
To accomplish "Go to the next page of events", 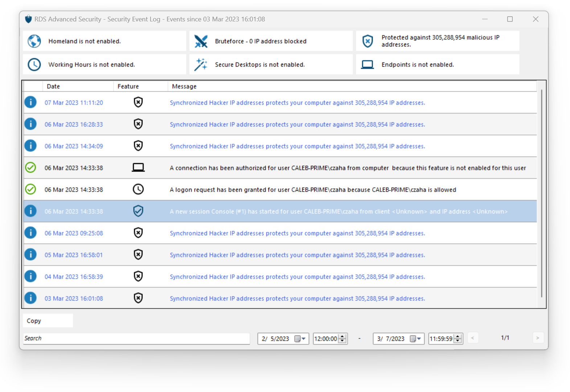I will click(538, 338).
